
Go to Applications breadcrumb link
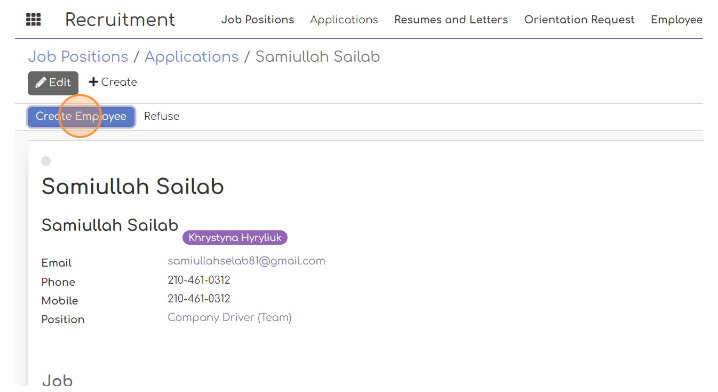pyautogui.click(x=191, y=57)
